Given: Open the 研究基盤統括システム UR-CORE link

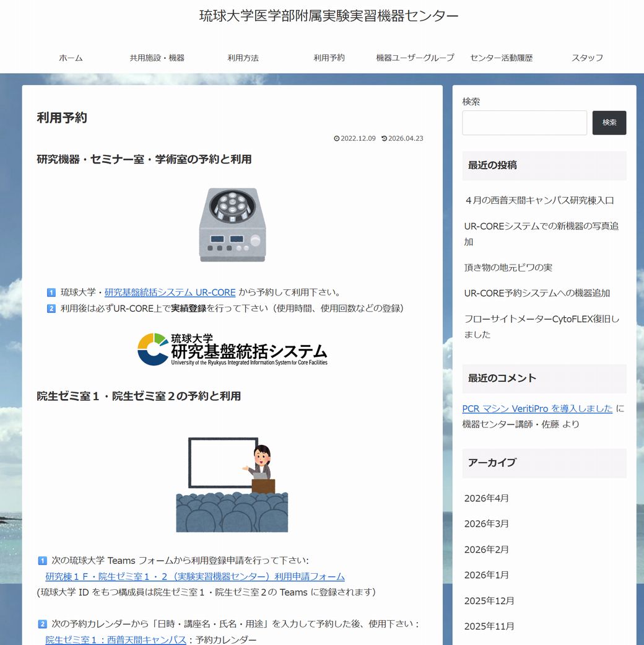Looking at the screenshot, I should (x=170, y=292).
